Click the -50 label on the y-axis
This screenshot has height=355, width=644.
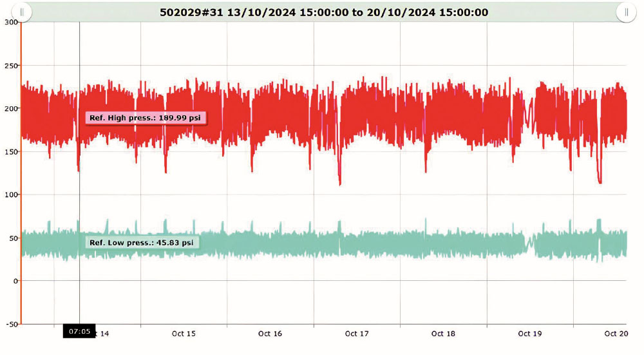point(10,324)
